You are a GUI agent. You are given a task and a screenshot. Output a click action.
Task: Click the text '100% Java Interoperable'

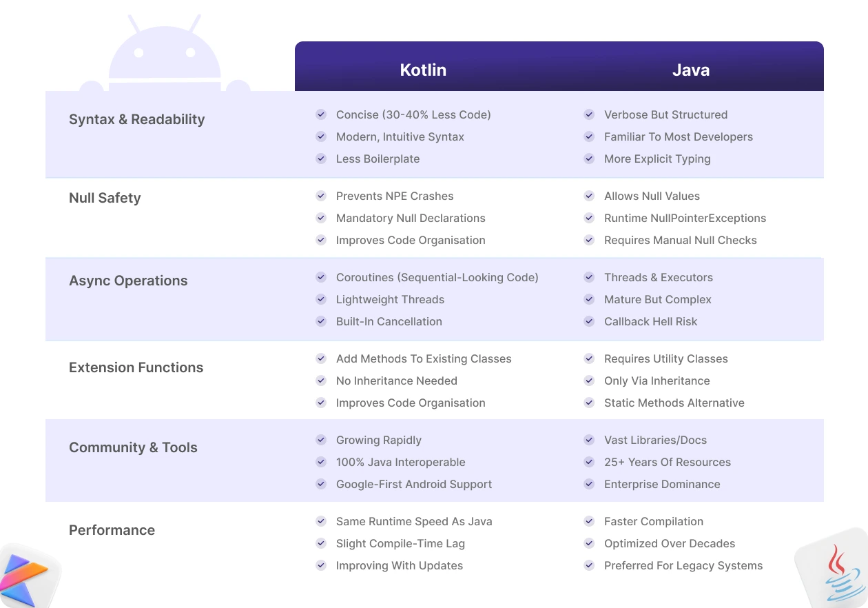click(401, 462)
